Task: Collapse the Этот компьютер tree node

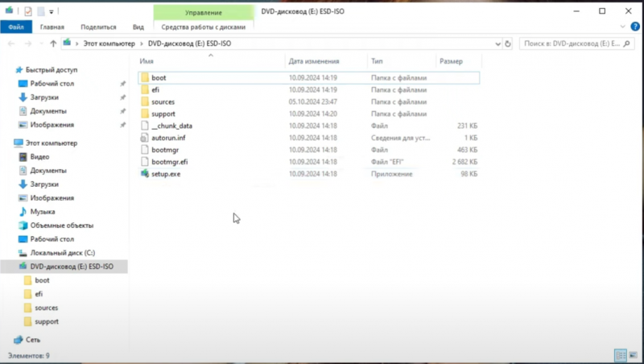Action: coord(8,143)
